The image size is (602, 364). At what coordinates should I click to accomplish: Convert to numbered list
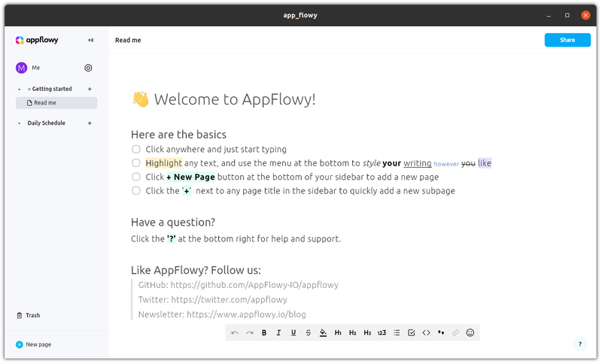382,333
